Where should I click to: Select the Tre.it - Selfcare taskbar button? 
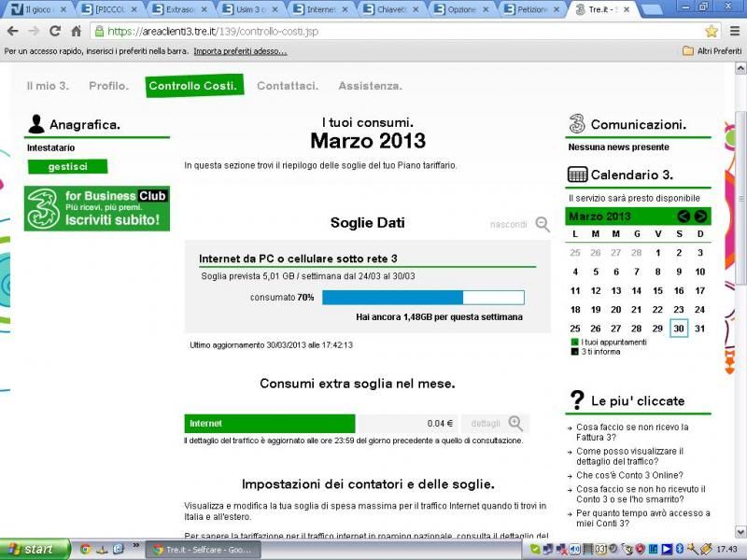[203, 550]
